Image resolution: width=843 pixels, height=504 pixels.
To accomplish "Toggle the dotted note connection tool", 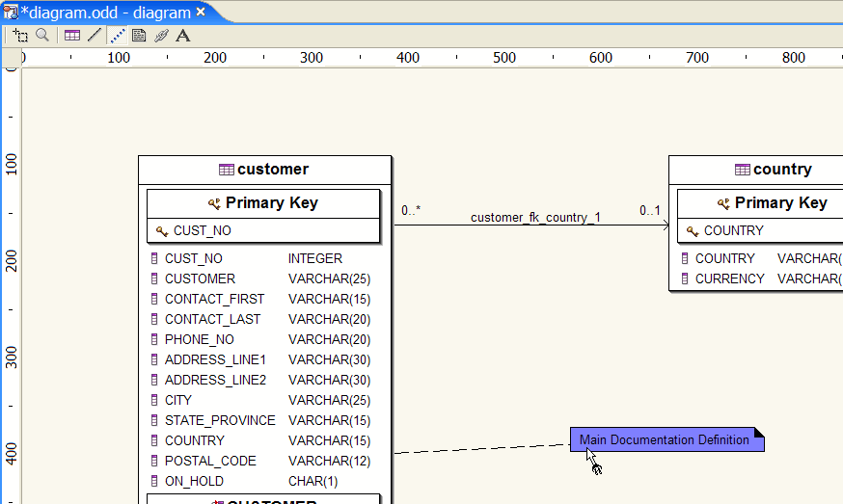I will click(118, 36).
